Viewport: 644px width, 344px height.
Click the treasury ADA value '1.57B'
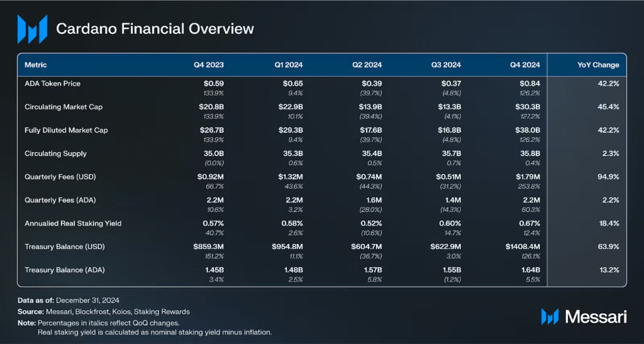click(373, 270)
